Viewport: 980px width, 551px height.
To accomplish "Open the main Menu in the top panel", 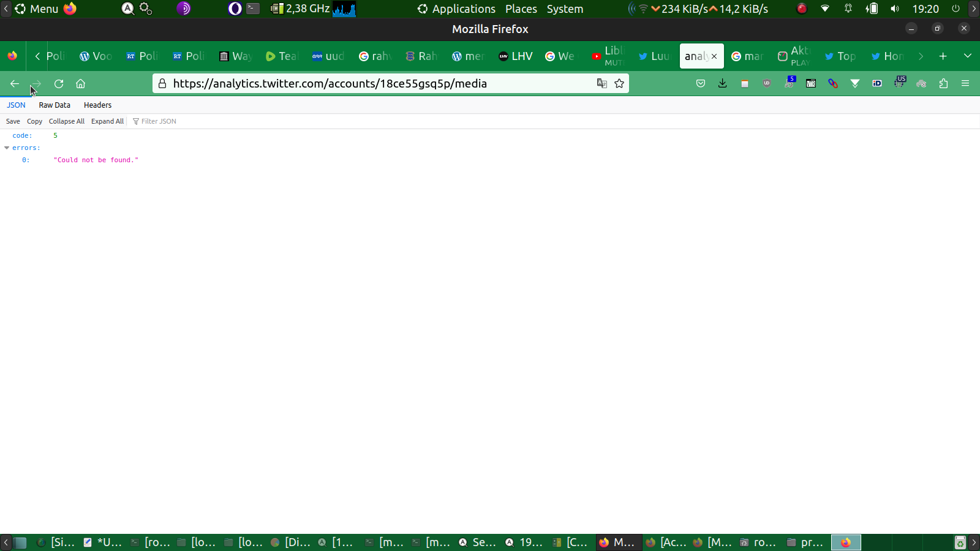I will [37, 9].
